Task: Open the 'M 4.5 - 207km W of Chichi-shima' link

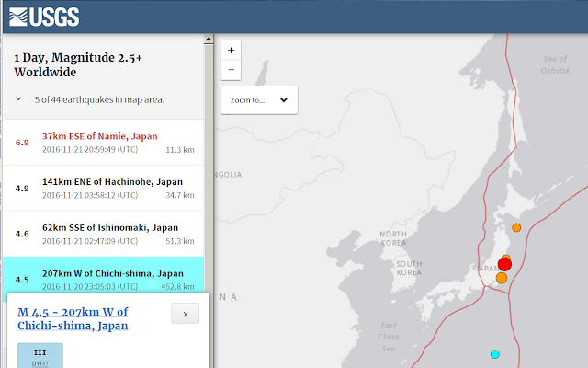Action: pos(73,319)
